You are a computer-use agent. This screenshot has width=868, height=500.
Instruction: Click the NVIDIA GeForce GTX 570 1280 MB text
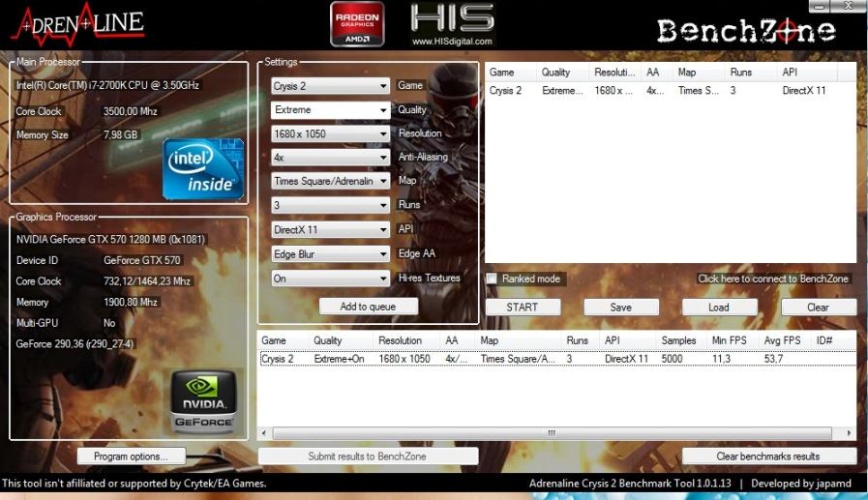[x=110, y=240]
